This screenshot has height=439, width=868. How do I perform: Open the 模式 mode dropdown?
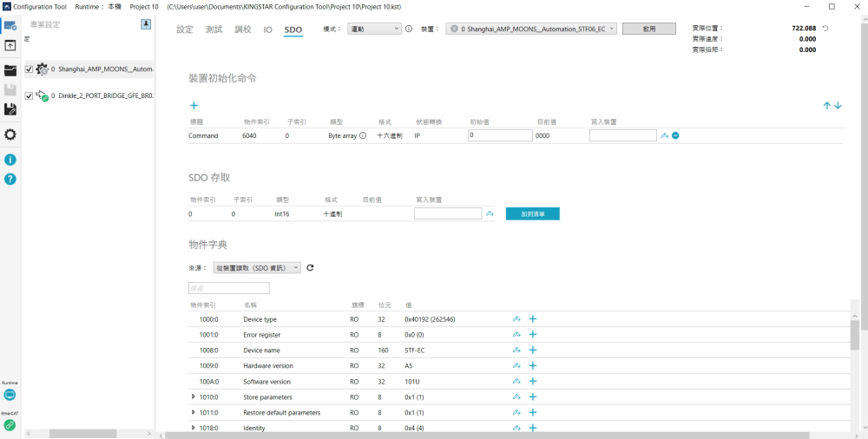(x=374, y=29)
